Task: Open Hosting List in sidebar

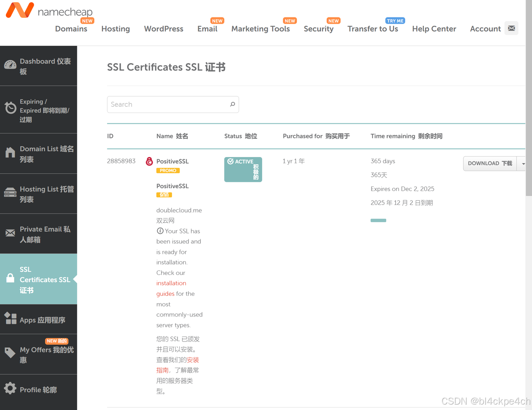Action: (38, 194)
